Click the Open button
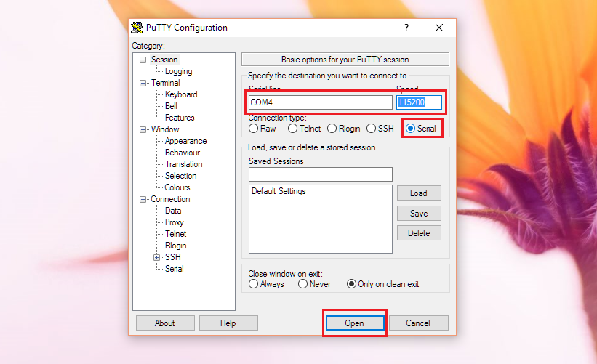 click(x=355, y=323)
